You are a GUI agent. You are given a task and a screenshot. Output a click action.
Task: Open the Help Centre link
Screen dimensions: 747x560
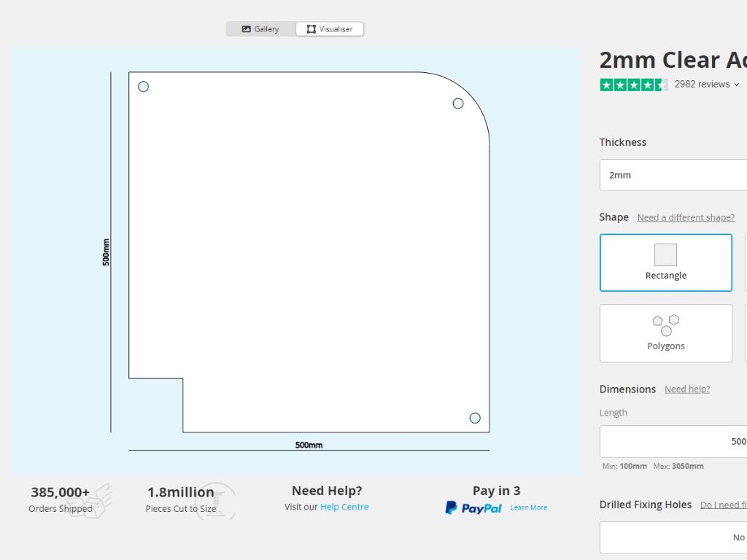[344, 507]
